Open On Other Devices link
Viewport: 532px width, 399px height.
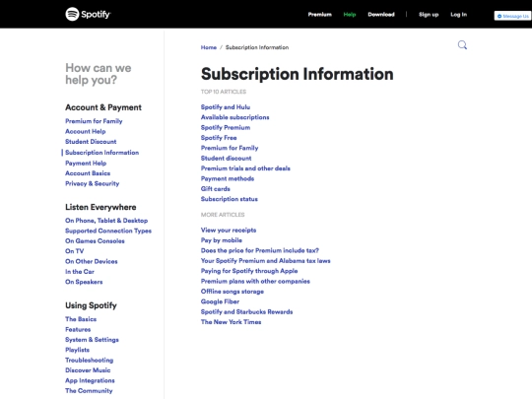(x=92, y=262)
